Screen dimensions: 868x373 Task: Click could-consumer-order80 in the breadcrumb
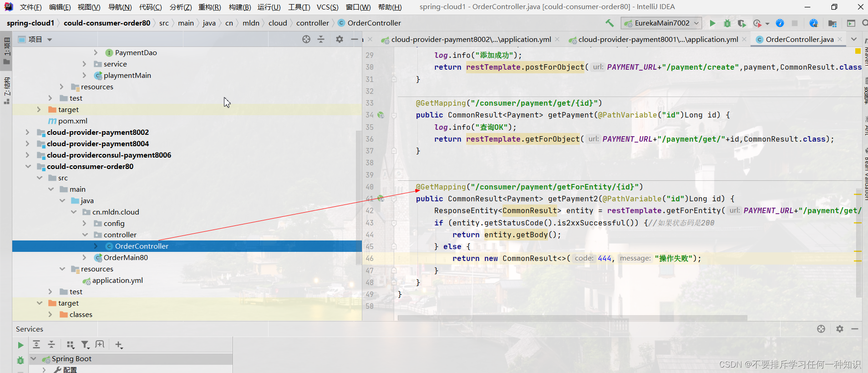[107, 23]
